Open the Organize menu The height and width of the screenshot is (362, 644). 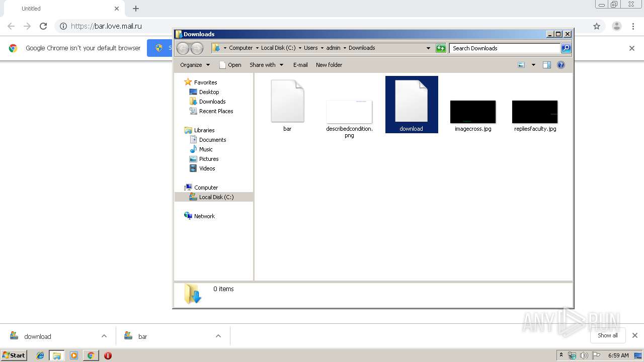(195, 65)
